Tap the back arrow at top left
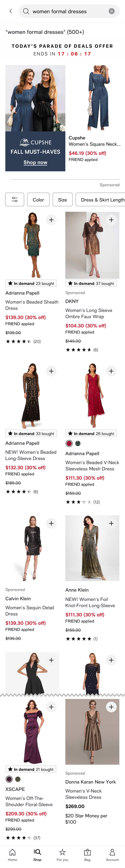This screenshot has width=125, height=868. [x=10, y=11]
